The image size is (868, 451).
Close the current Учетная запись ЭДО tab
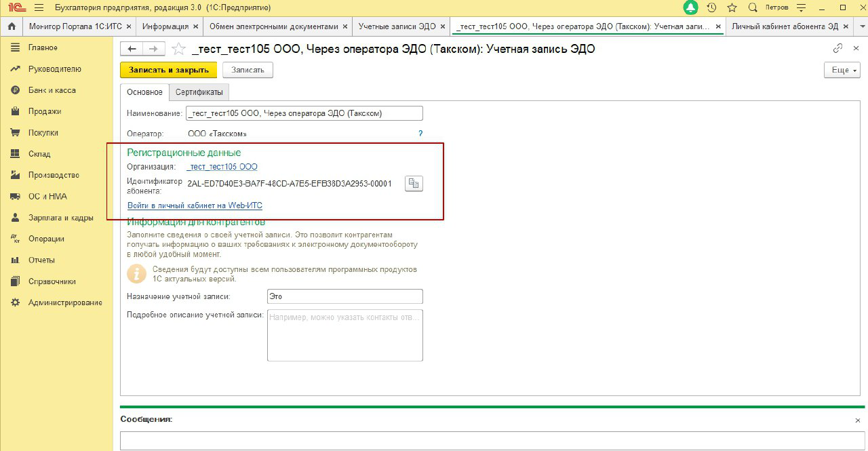coord(718,26)
